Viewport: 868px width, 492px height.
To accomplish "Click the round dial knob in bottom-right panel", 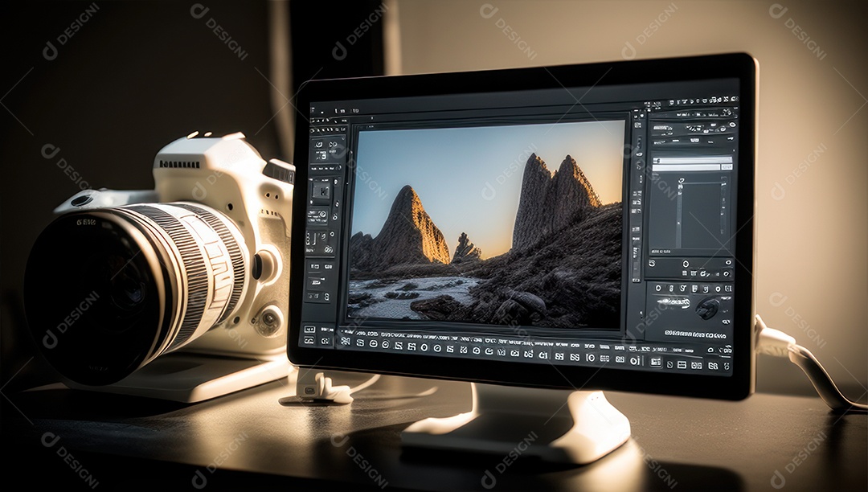I will pos(708,307).
